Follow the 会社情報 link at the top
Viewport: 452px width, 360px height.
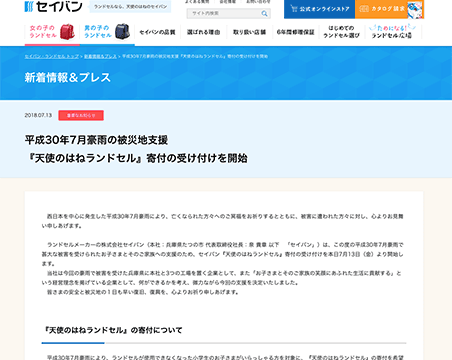coord(228,2)
